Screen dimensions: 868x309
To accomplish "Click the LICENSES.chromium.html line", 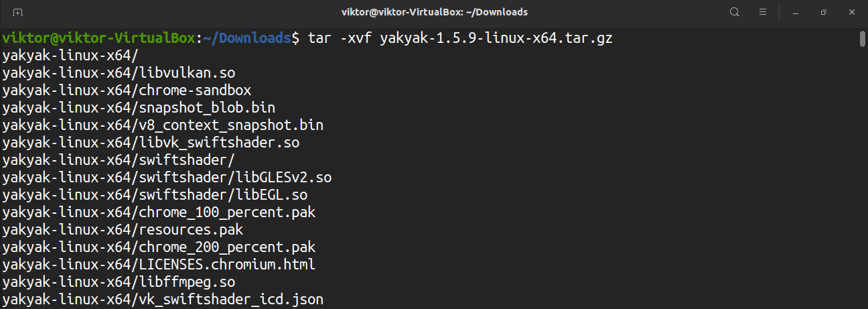I will 159,264.
